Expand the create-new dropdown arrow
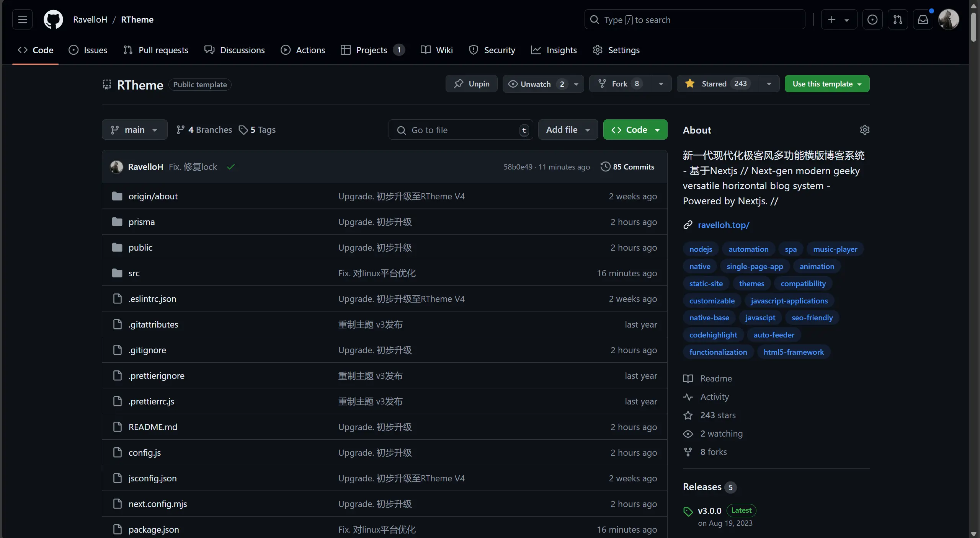This screenshot has height=538, width=980. [x=847, y=20]
